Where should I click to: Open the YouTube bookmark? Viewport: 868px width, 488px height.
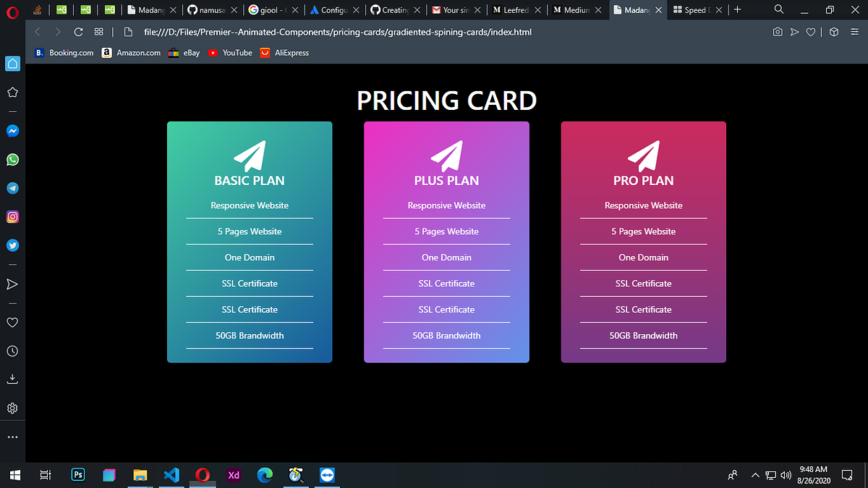tap(230, 53)
